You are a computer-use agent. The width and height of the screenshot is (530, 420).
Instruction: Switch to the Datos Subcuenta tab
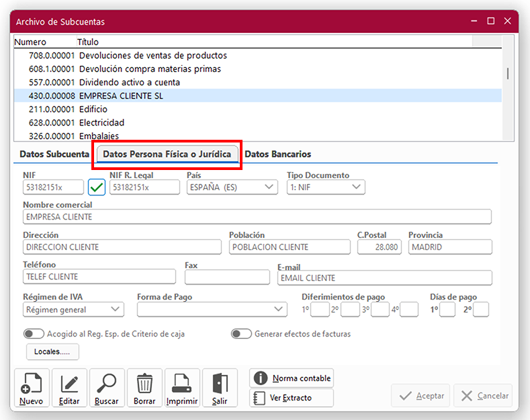(54, 155)
